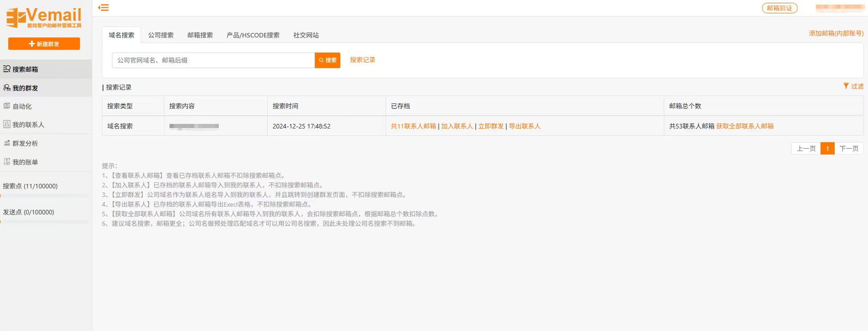The width and height of the screenshot is (868, 331).
Task: Open 我的联系人 in the sidebar
Action: (28, 125)
